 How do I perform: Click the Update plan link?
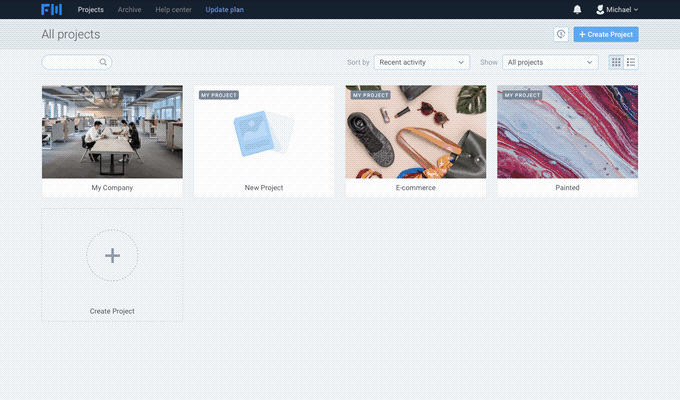point(225,10)
